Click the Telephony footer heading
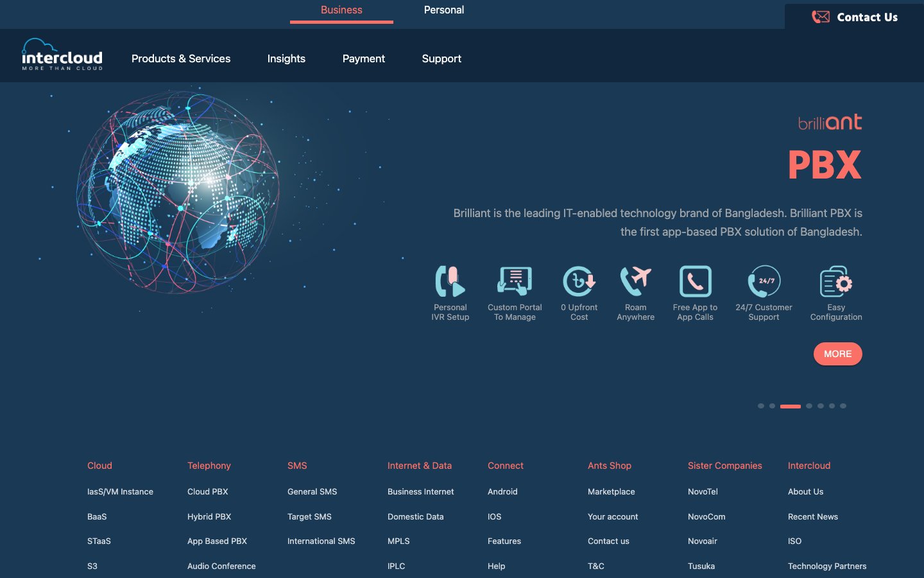The width and height of the screenshot is (924, 578). [209, 466]
